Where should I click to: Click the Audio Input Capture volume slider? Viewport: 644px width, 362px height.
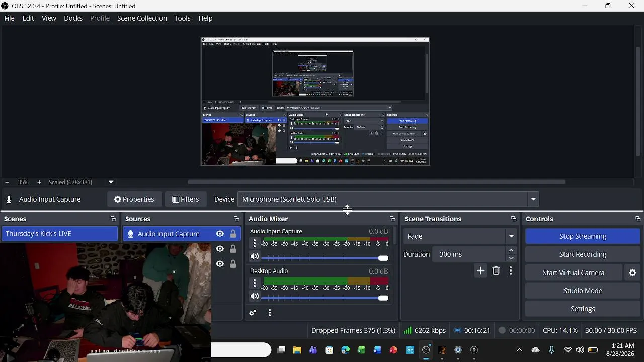(x=325, y=258)
